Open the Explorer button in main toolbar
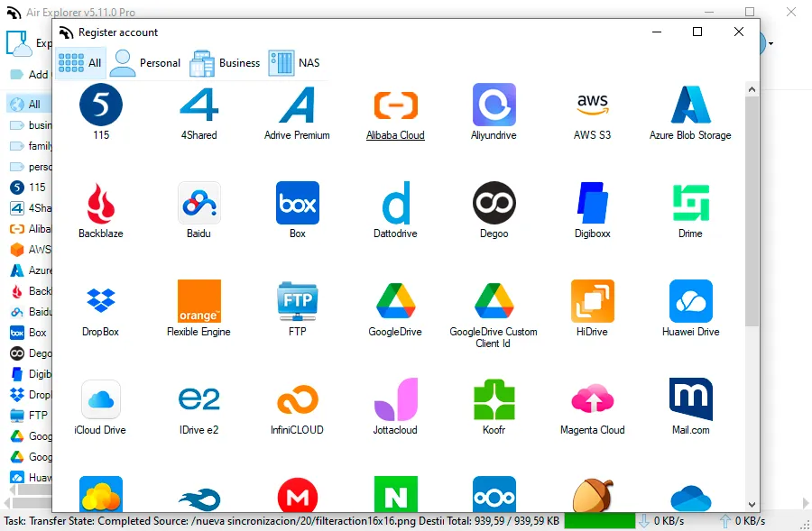The image size is (812, 531). (x=29, y=43)
